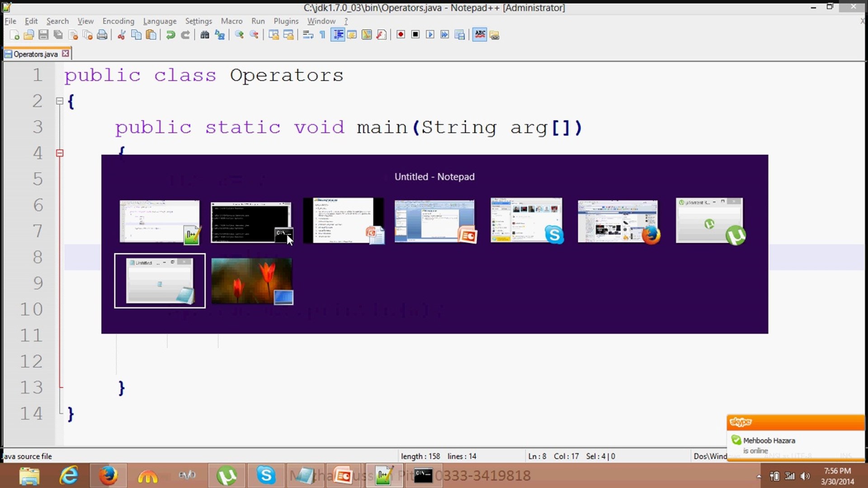Open the Language menu
The image size is (868, 488).
click(160, 21)
